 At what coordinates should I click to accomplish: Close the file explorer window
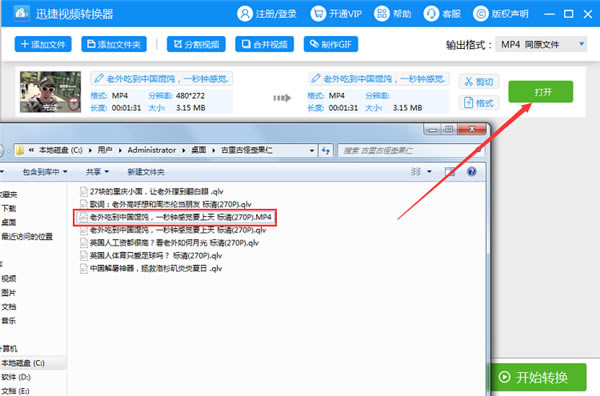[472, 129]
